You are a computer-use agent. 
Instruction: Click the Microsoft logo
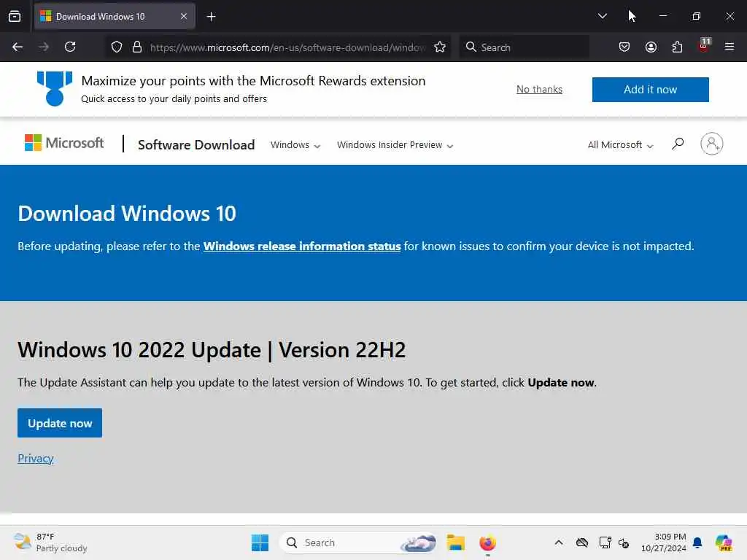pos(64,143)
